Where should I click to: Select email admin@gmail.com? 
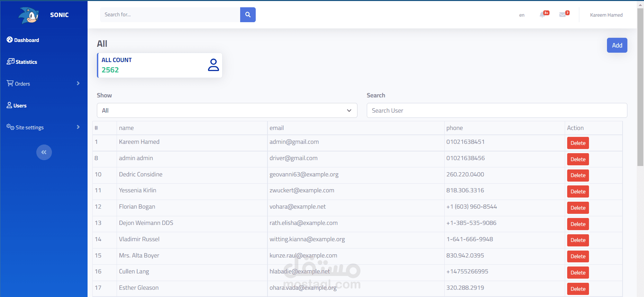294,142
